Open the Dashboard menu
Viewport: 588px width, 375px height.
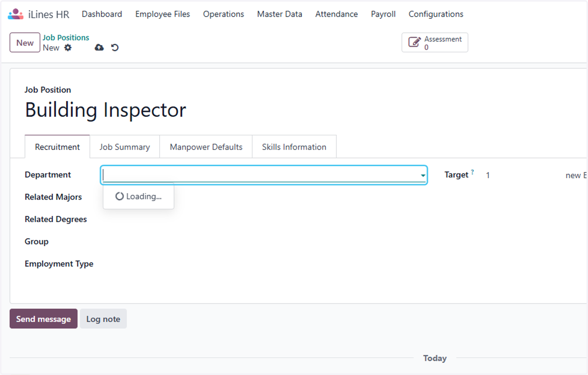(102, 14)
